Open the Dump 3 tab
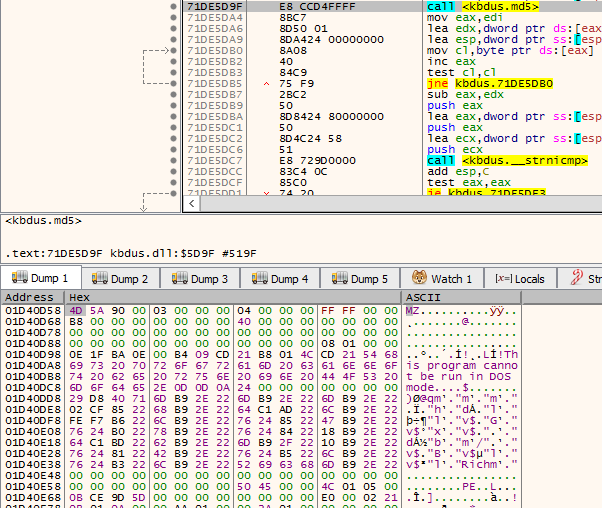The width and height of the screenshot is (602, 508). click(200, 279)
